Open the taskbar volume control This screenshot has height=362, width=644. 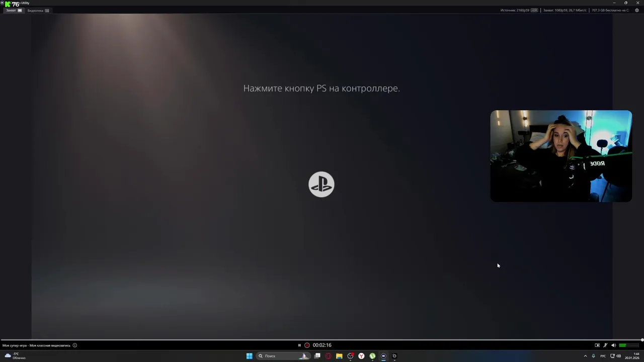point(619,356)
